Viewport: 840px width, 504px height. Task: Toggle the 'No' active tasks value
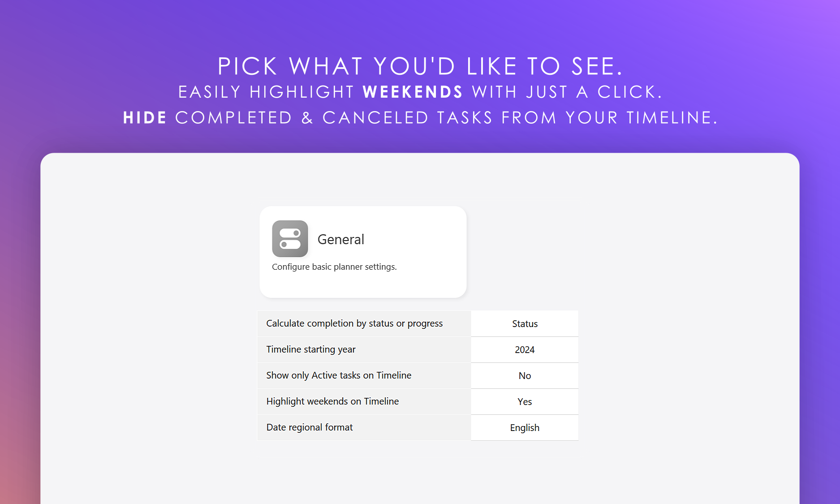525,376
